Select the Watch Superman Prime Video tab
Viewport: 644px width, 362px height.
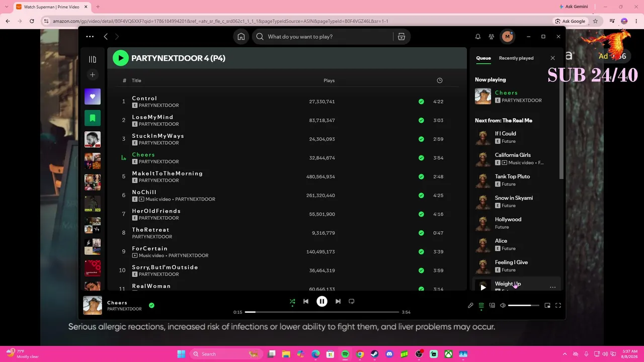pyautogui.click(x=51, y=7)
